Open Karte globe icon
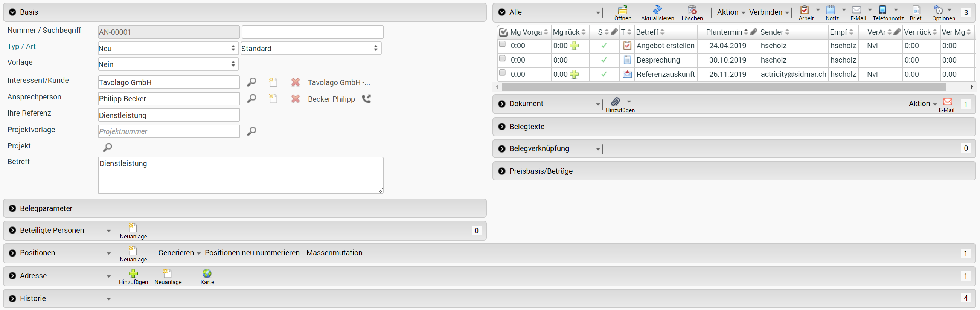The height and width of the screenshot is (310, 980). (207, 273)
